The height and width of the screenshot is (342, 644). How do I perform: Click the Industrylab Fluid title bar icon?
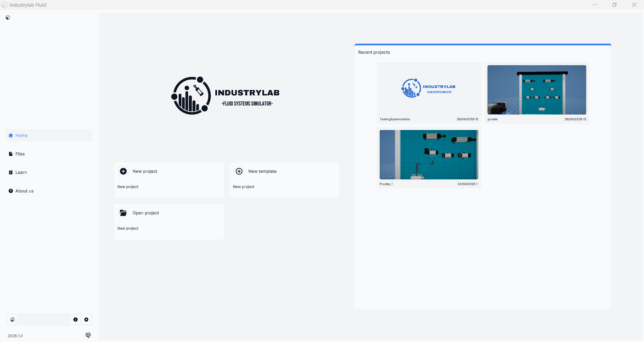4,5
